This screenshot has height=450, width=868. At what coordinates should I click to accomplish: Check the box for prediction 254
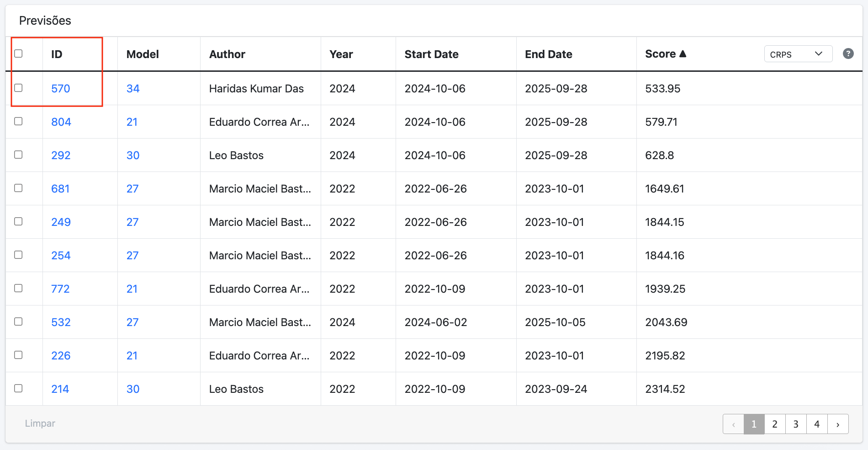[18, 255]
